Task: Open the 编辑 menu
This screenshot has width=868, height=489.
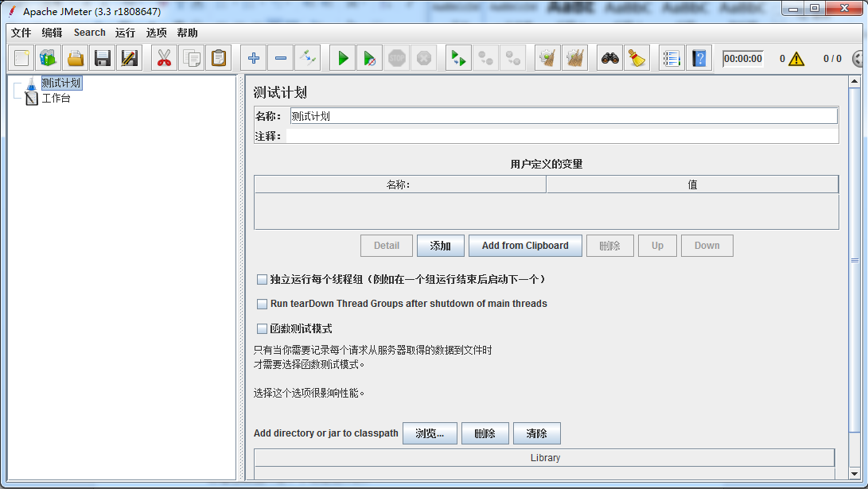Action: [x=52, y=33]
